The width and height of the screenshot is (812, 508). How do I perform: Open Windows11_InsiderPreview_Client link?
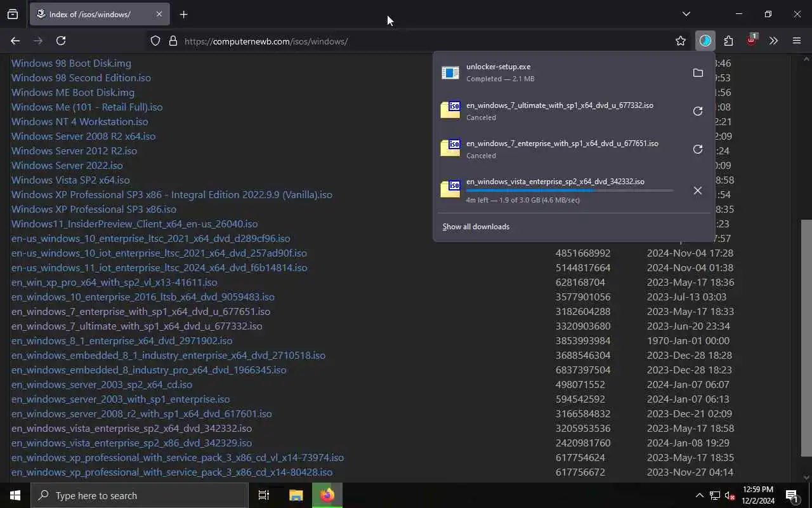coord(134,224)
